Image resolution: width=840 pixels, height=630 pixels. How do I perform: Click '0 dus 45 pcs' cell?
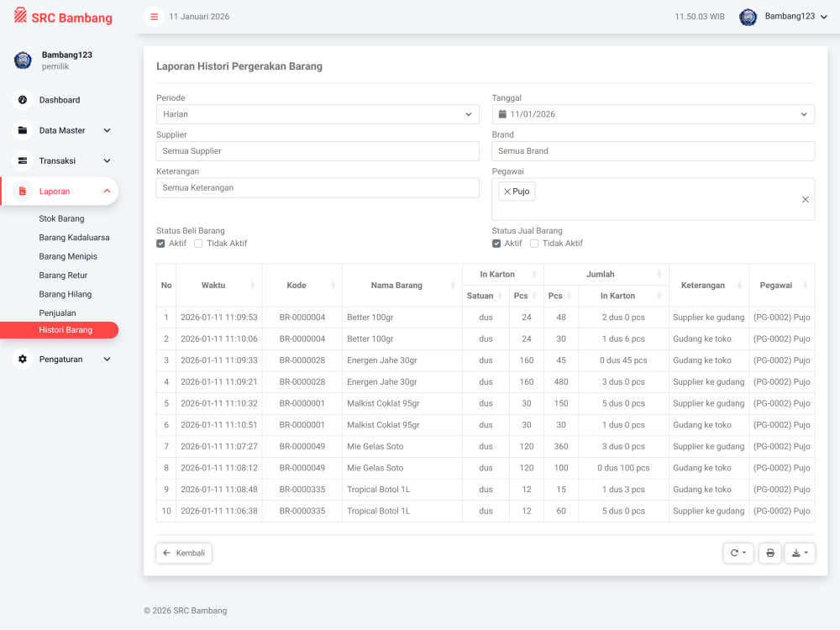623,360
